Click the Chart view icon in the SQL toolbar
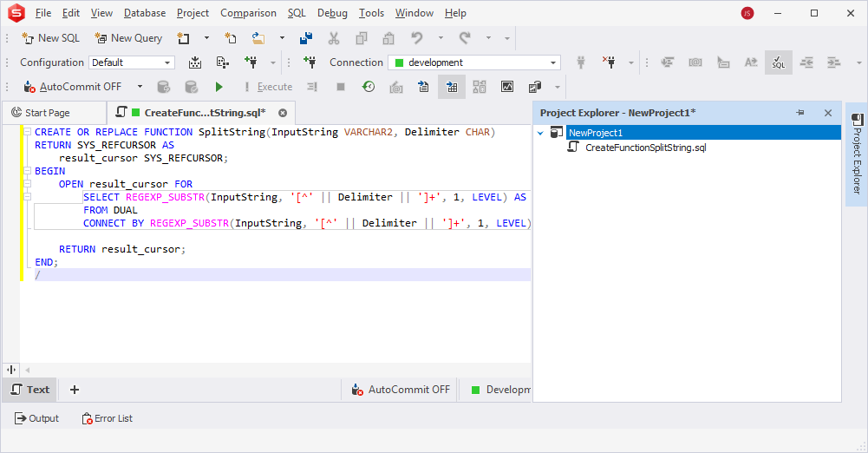The height and width of the screenshot is (453, 868). (x=507, y=87)
